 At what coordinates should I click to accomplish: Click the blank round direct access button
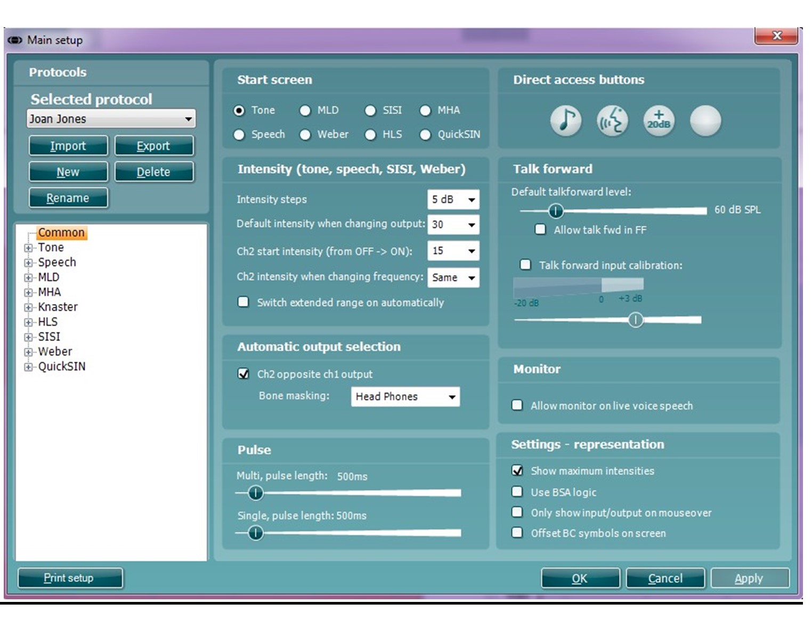[x=705, y=121]
